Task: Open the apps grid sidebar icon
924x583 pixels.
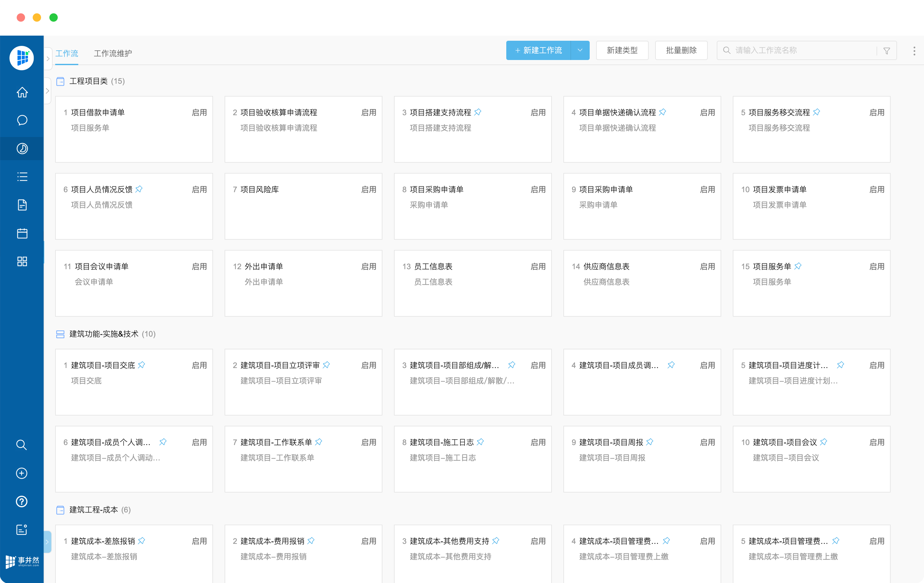Action: tap(22, 261)
